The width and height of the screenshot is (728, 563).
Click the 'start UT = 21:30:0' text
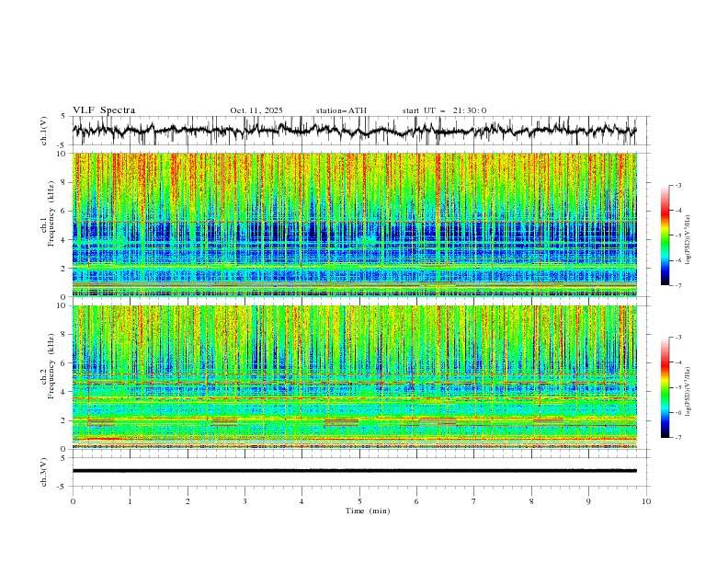point(444,110)
